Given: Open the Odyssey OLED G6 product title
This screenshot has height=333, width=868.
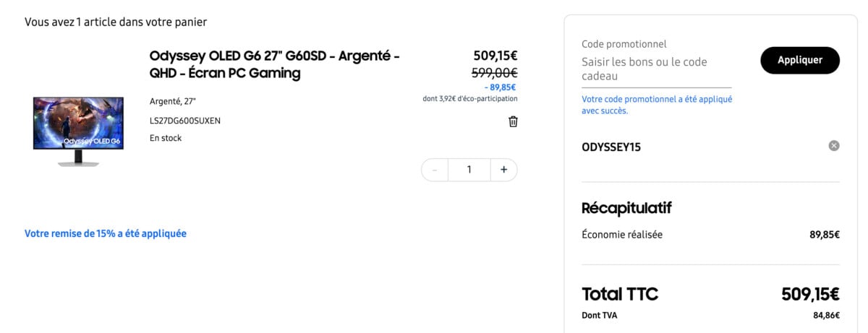Looking at the screenshot, I should click(274, 64).
